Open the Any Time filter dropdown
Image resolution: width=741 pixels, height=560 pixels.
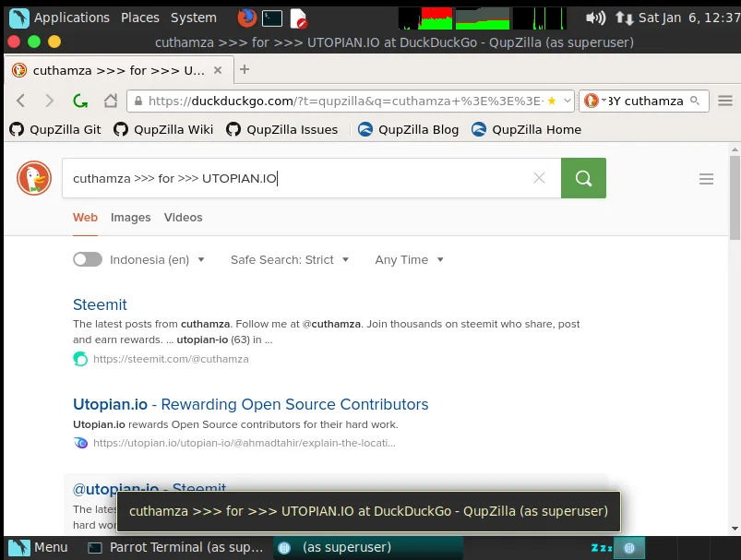click(409, 259)
